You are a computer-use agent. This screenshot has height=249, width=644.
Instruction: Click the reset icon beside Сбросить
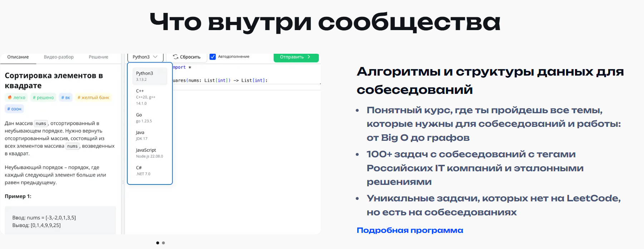pyautogui.click(x=176, y=57)
